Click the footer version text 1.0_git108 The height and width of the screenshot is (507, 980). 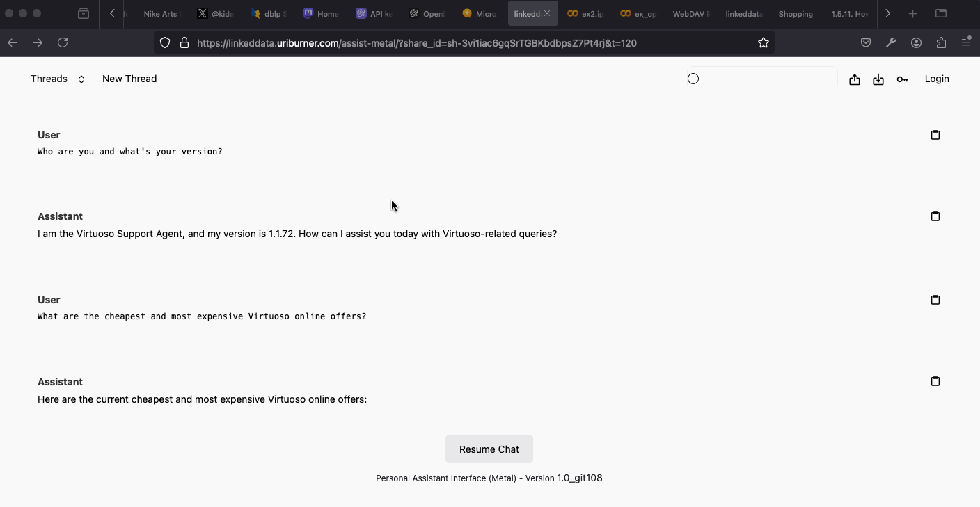(x=580, y=478)
